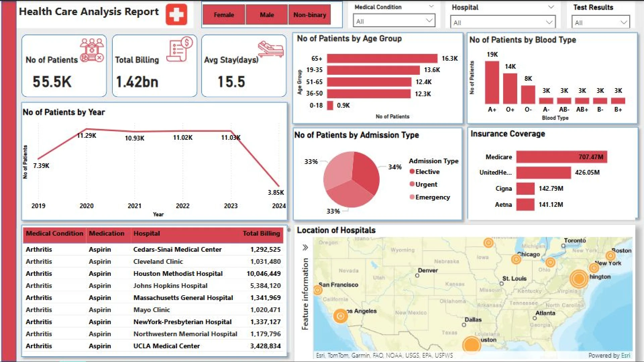Sort table by Total Billing column header
644x362 pixels.
click(261, 234)
